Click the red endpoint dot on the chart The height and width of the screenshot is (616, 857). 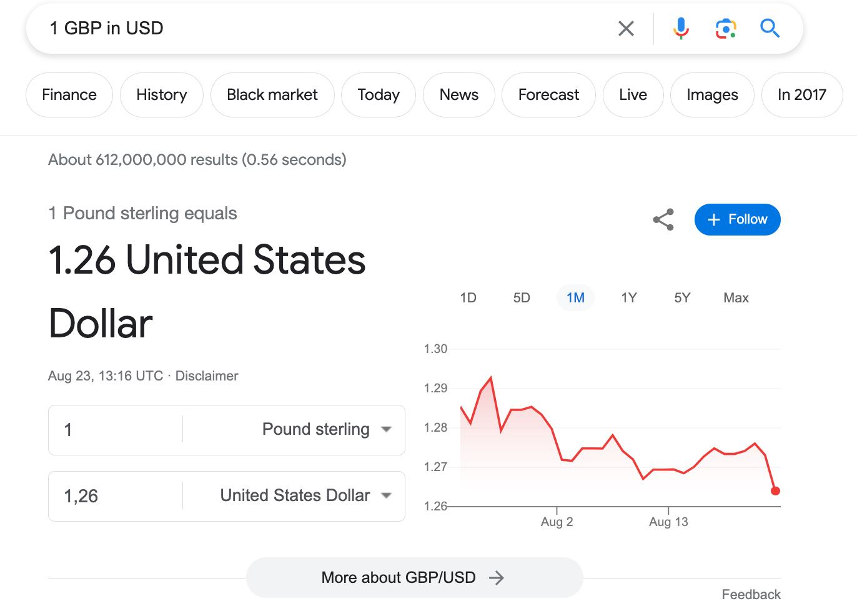pyautogui.click(x=775, y=491)
